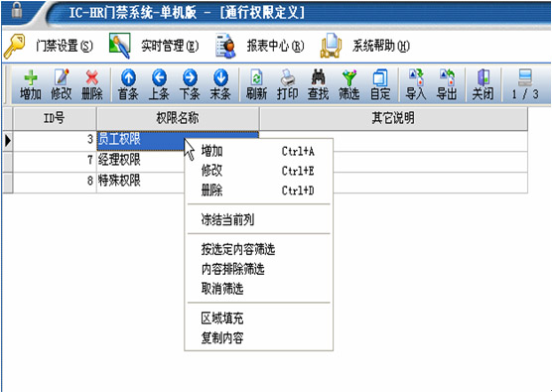
Task: Click the 其它说明 column header
Action: click(x=393, y=118)
